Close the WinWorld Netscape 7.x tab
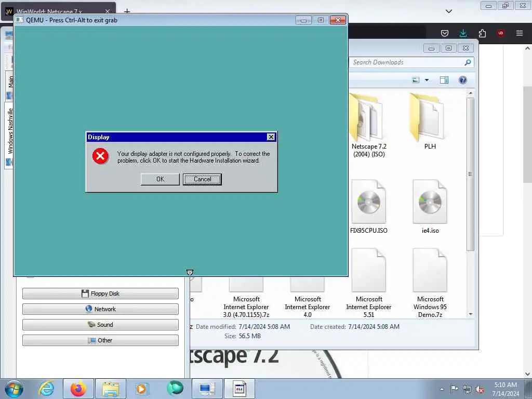The image size is (532, 399). click(107, 11)
